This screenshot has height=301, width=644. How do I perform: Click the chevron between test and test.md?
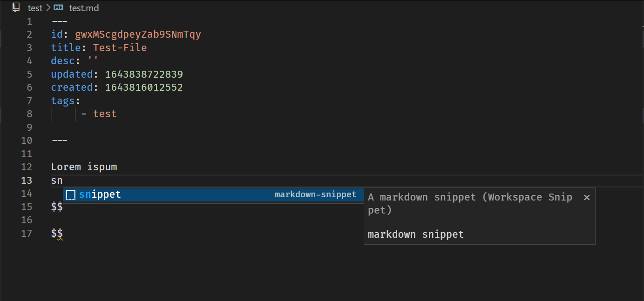pos(47,7)
